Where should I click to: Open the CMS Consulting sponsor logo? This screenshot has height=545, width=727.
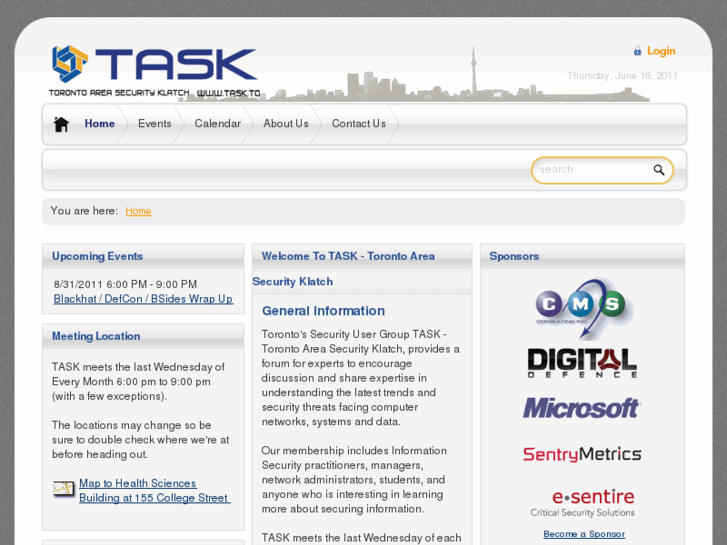click(582, 308)
